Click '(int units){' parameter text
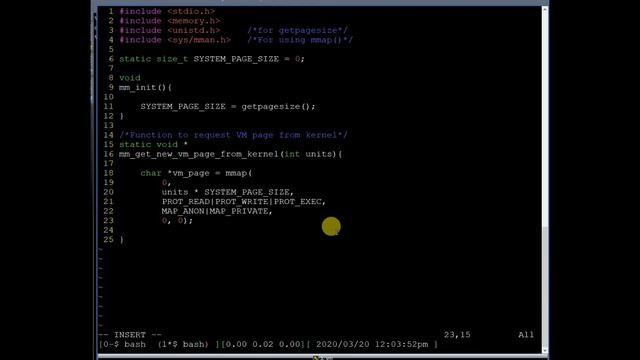This screenshot has height=360, width=640. (311, 154)
